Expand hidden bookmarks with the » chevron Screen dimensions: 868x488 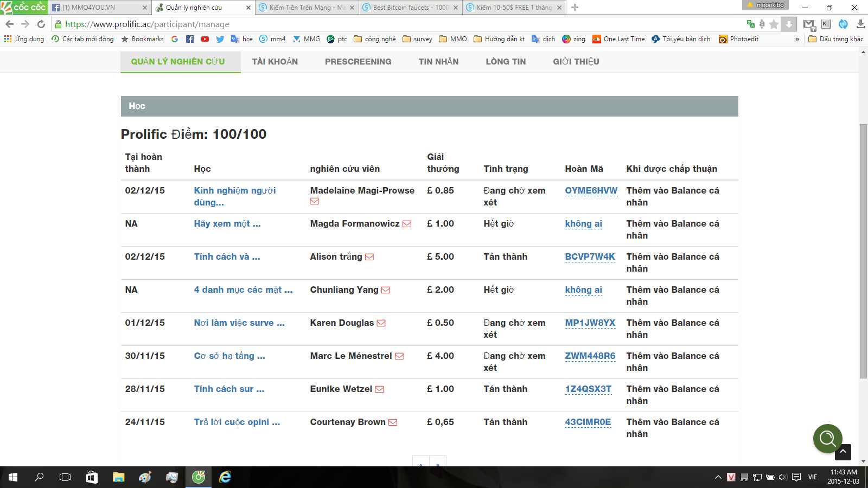coord(797,39)
